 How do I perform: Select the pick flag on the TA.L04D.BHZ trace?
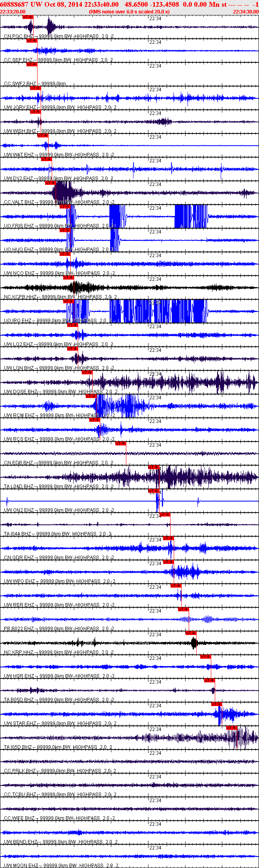coord(154,467)
